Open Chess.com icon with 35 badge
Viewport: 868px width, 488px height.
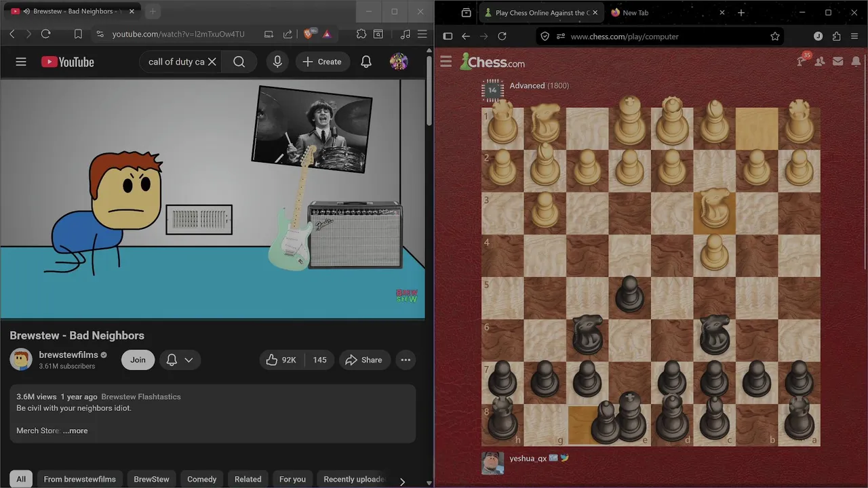pyautogui.click(x=802, y=61)
